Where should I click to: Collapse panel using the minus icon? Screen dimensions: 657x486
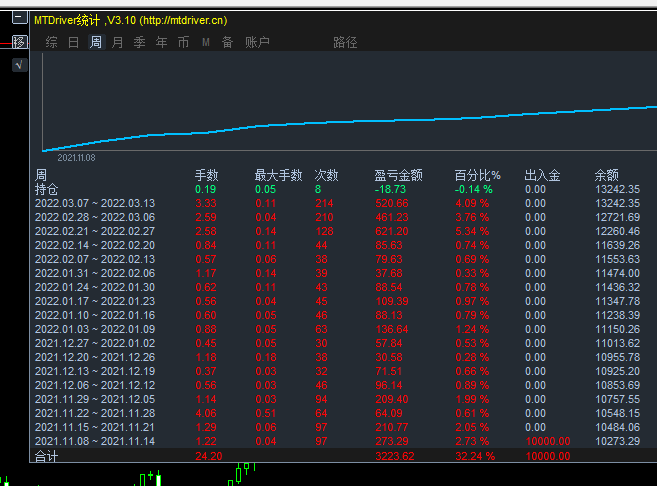tap(19, 18)
